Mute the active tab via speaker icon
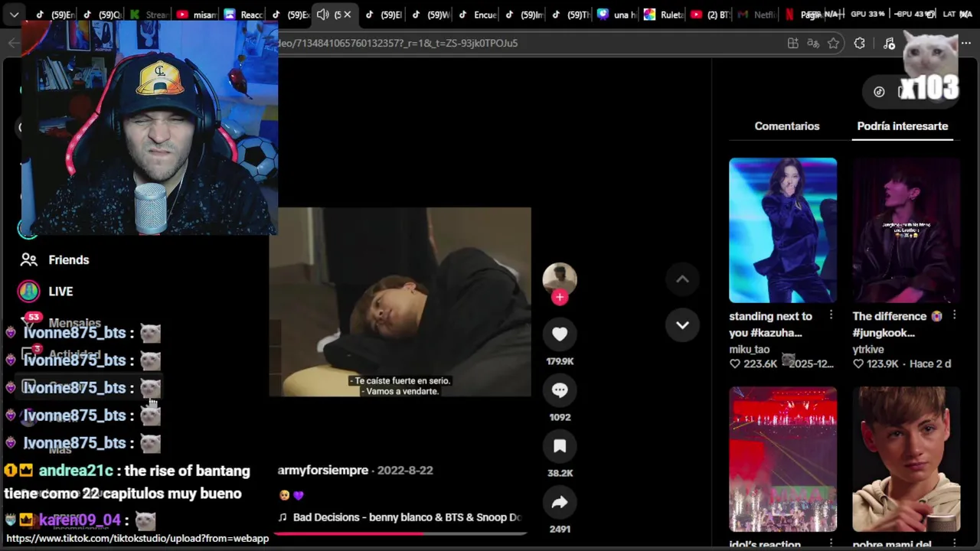This screenshot has width=980, height=551. click(322, 15)
